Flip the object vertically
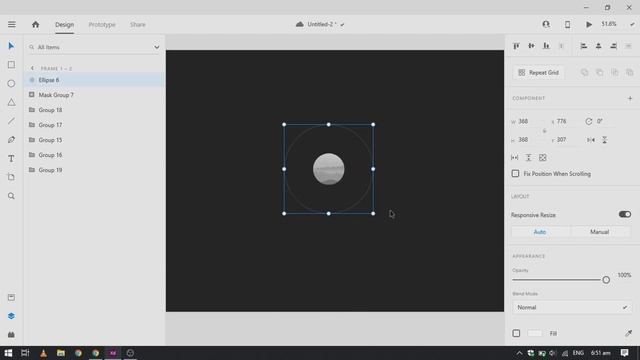 point(604,140)
